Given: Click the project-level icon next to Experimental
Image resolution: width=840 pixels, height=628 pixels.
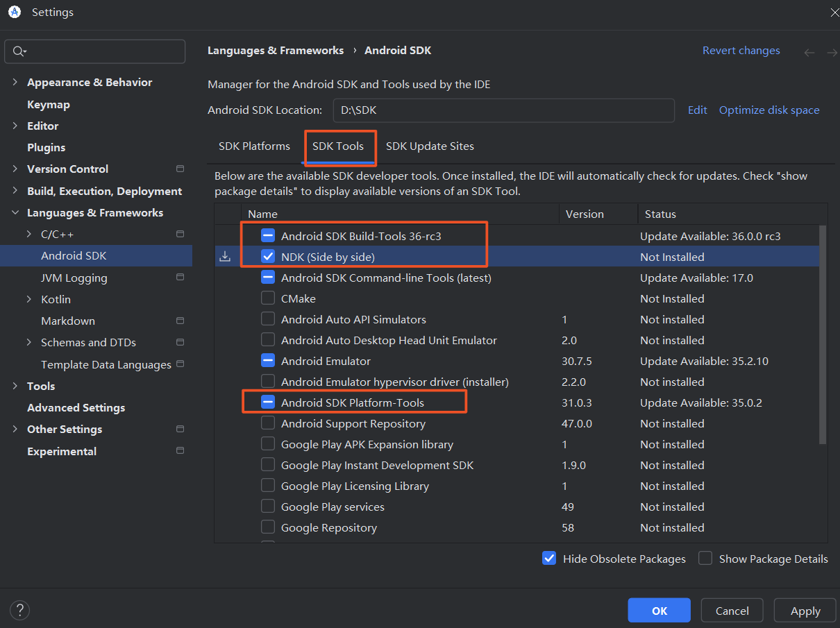Looking at the screenshot, I should point(180,450).
